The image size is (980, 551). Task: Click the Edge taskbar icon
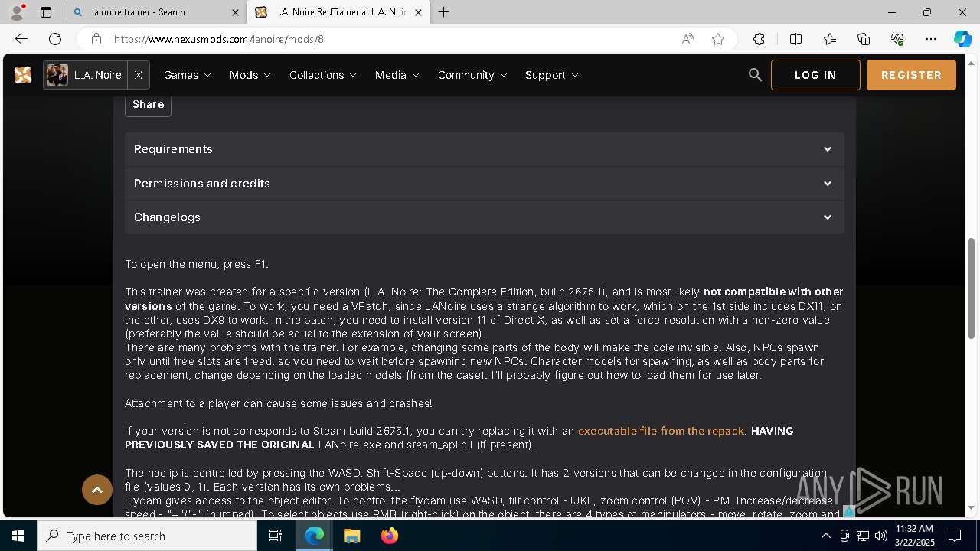315,536
